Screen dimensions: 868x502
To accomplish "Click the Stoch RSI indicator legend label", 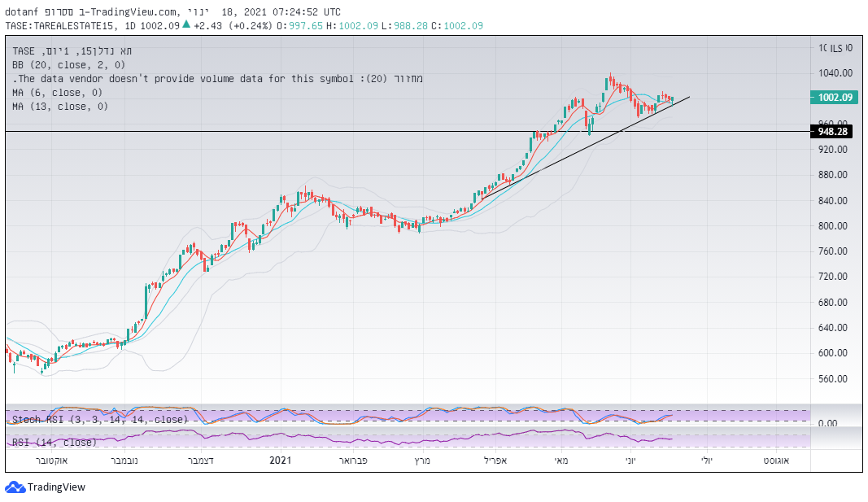I will [x=100, y=420].
